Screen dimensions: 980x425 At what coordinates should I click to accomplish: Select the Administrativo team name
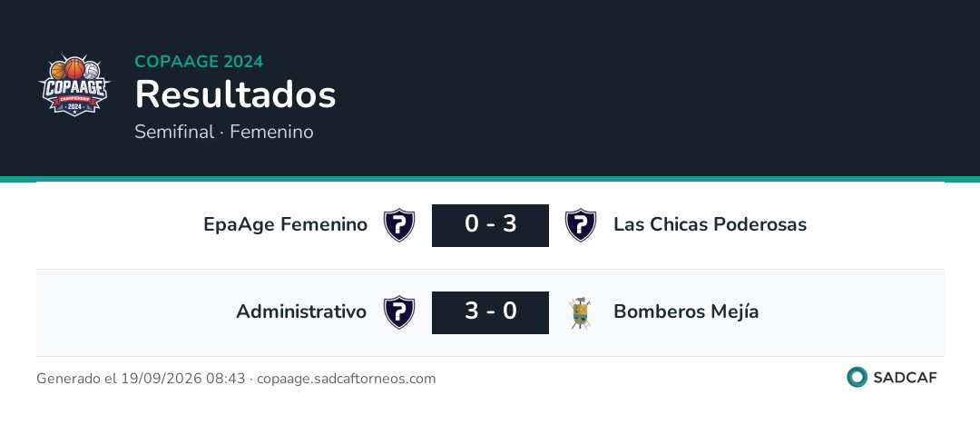301,311
